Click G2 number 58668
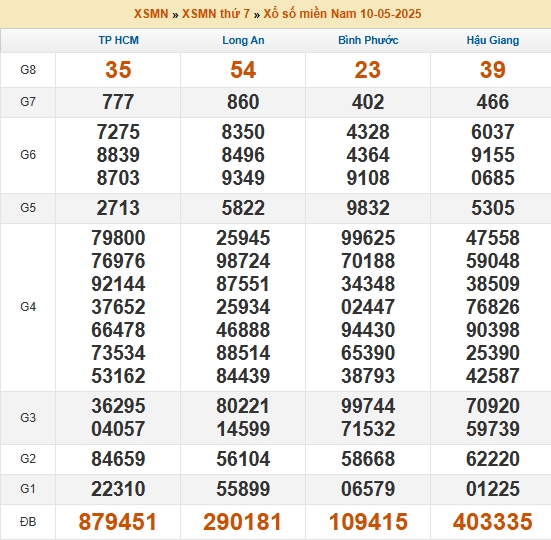 (368, 458)
